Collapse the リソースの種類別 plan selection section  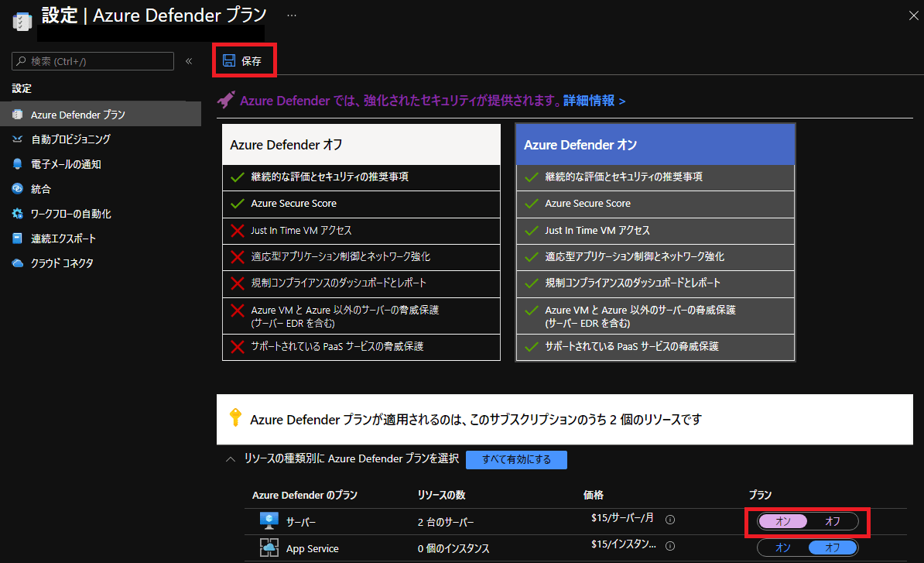231,458
